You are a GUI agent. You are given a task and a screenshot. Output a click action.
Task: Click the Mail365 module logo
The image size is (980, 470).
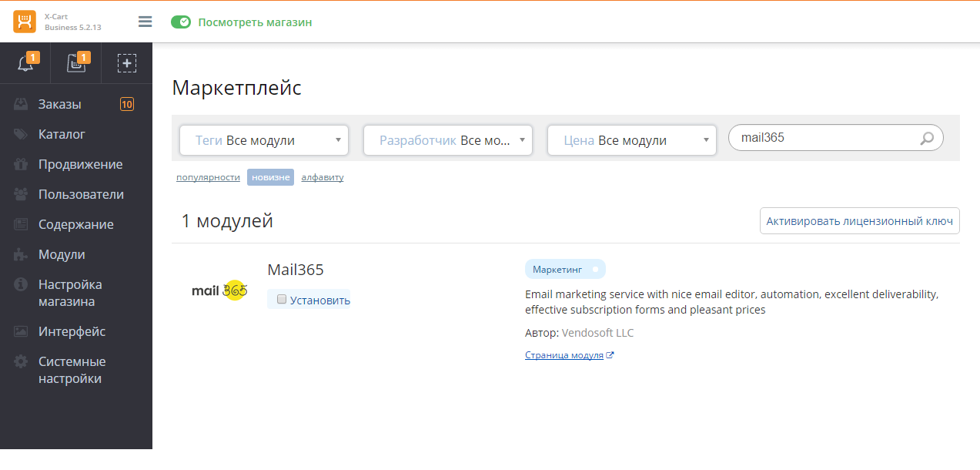[219, 290]
